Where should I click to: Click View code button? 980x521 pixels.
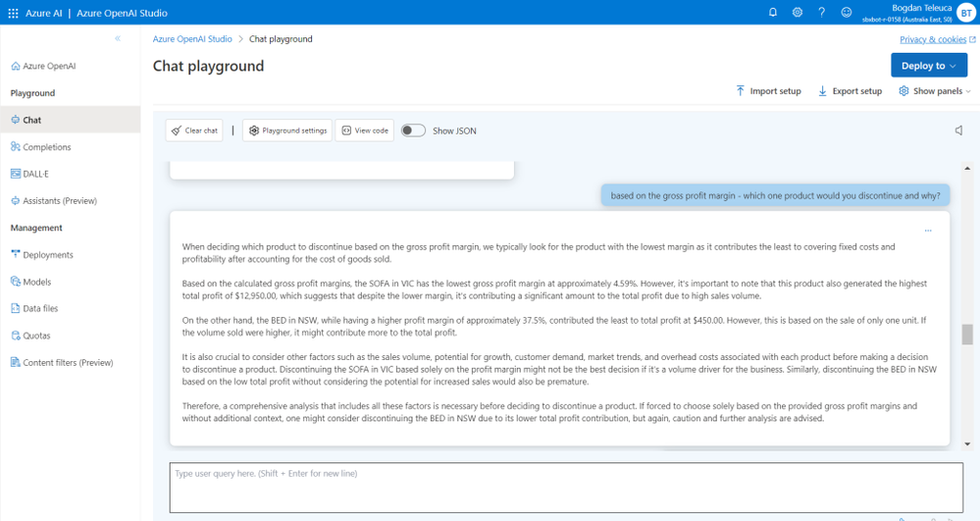[x=365, y=130]
